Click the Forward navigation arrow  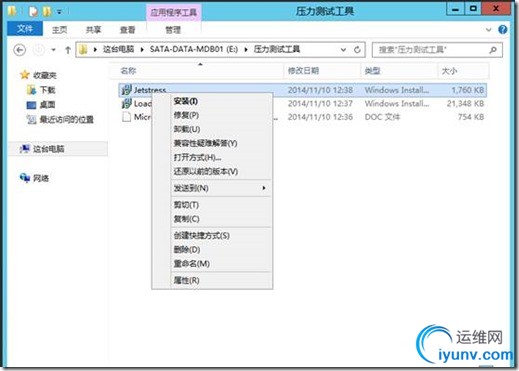pyautogui.click(x=39, y=50)
